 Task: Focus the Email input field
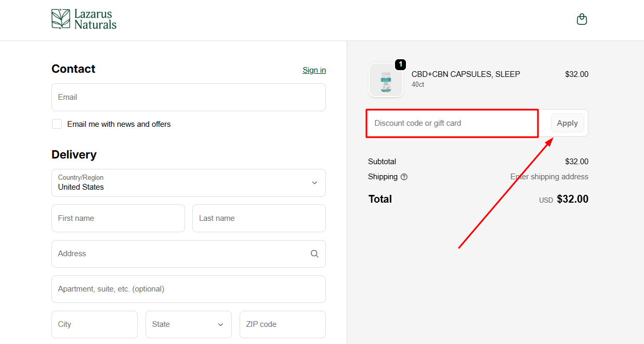189,97
